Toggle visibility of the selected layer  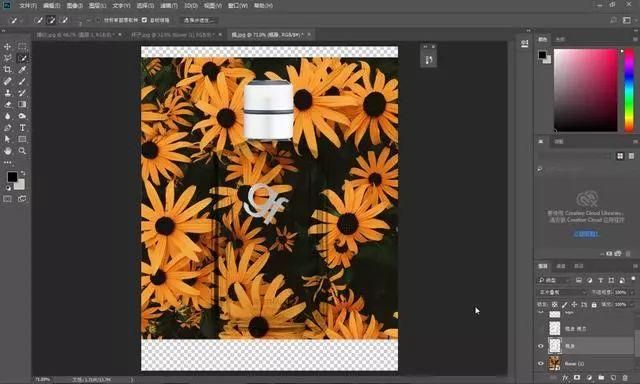[541, 346]
